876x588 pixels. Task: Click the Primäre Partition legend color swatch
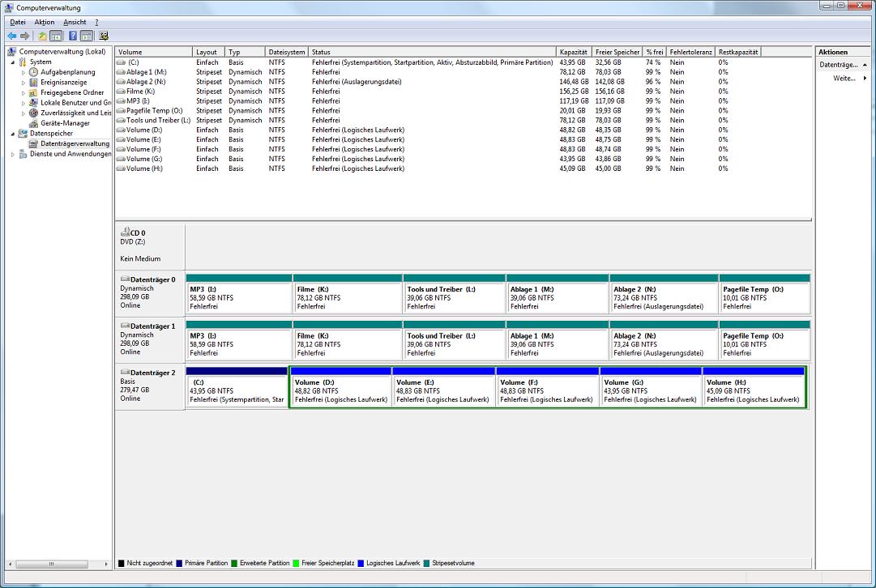pos(179,564)
